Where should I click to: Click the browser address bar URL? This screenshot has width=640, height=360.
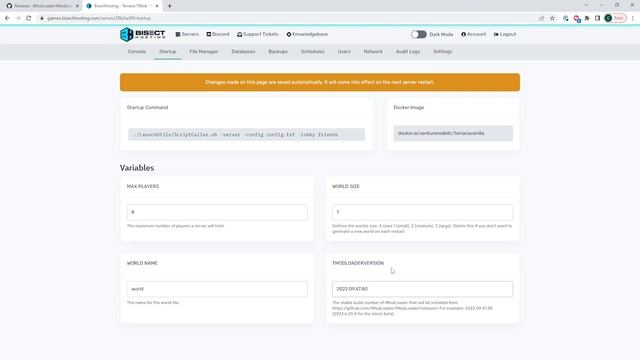click(99, 18)
